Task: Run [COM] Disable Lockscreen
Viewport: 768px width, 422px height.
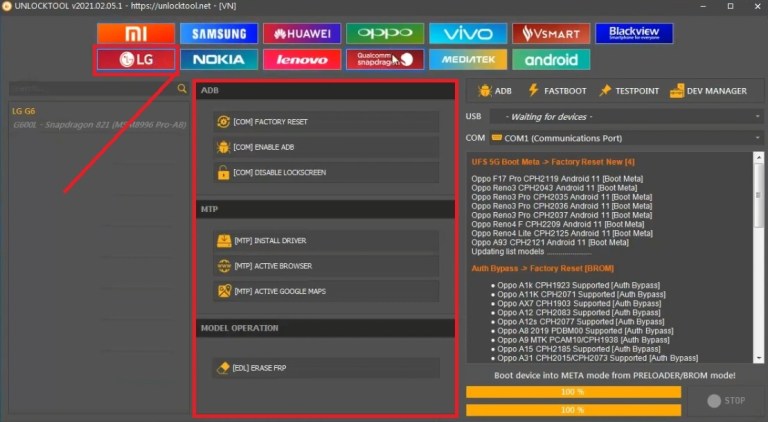Action: [326, 172]
